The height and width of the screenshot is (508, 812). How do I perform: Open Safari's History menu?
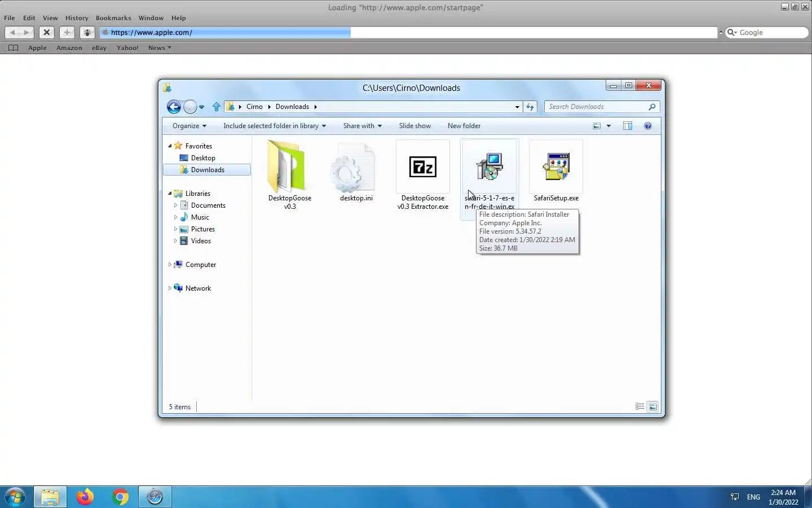(77, 18)
